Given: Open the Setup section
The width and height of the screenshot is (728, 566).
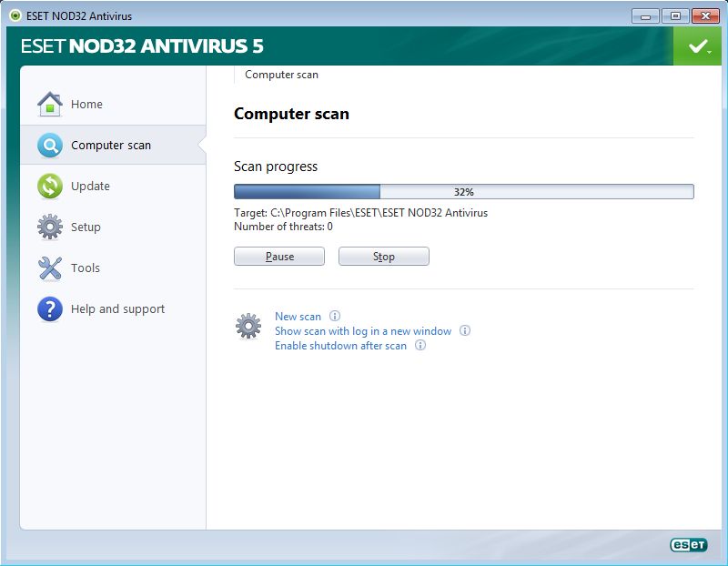Looking at the screenshot, I should (86, 227).
